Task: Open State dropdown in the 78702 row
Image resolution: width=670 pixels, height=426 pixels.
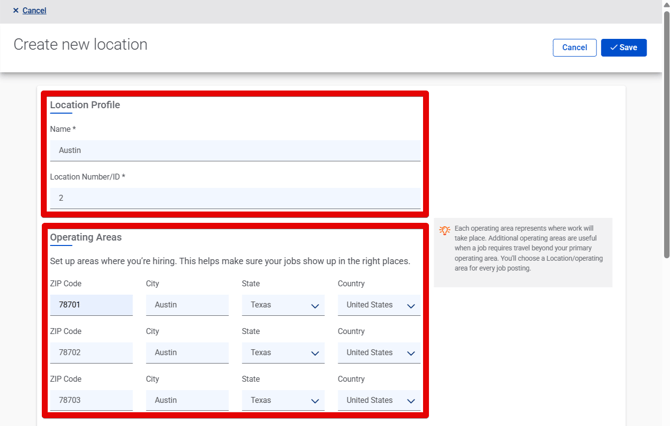Action: (x=283, y=353)
